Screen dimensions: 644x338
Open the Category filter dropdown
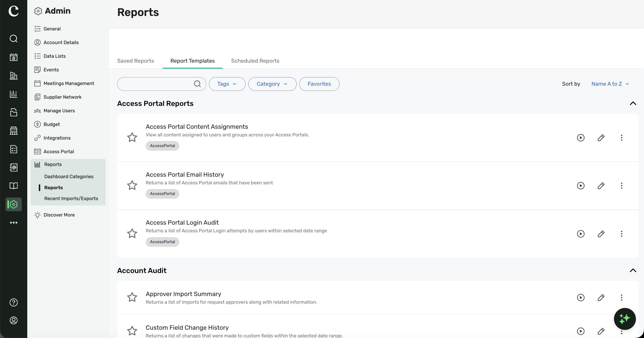click(x=272, y=84)
